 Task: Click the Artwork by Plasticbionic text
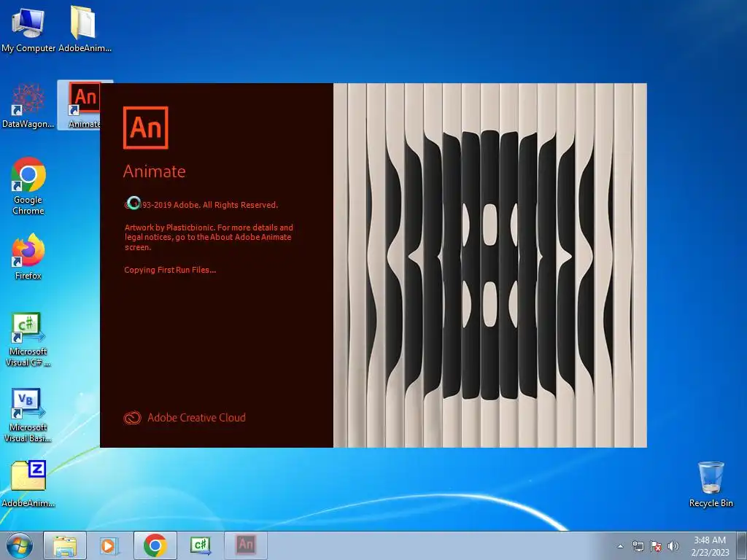[x=209, y=237]
